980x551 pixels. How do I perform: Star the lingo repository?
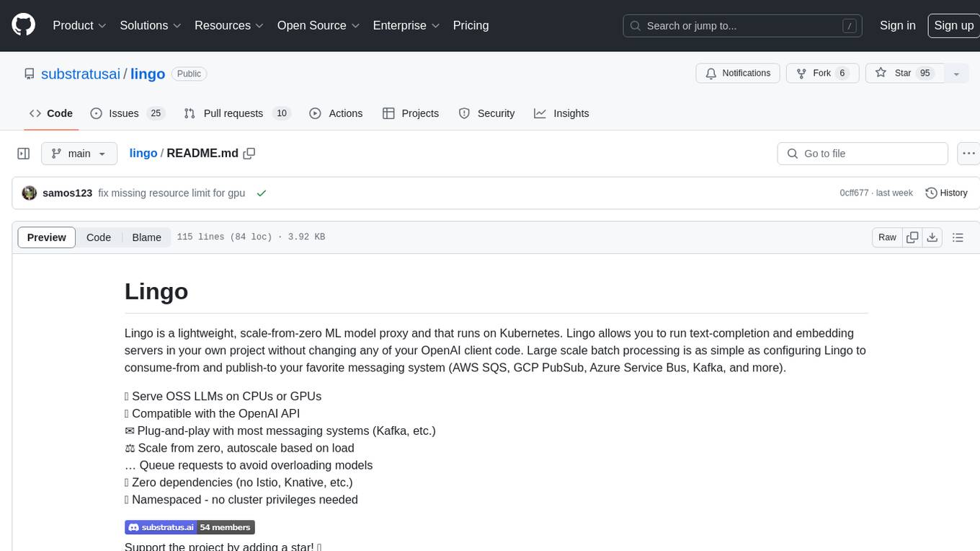[x=904, y=73]
